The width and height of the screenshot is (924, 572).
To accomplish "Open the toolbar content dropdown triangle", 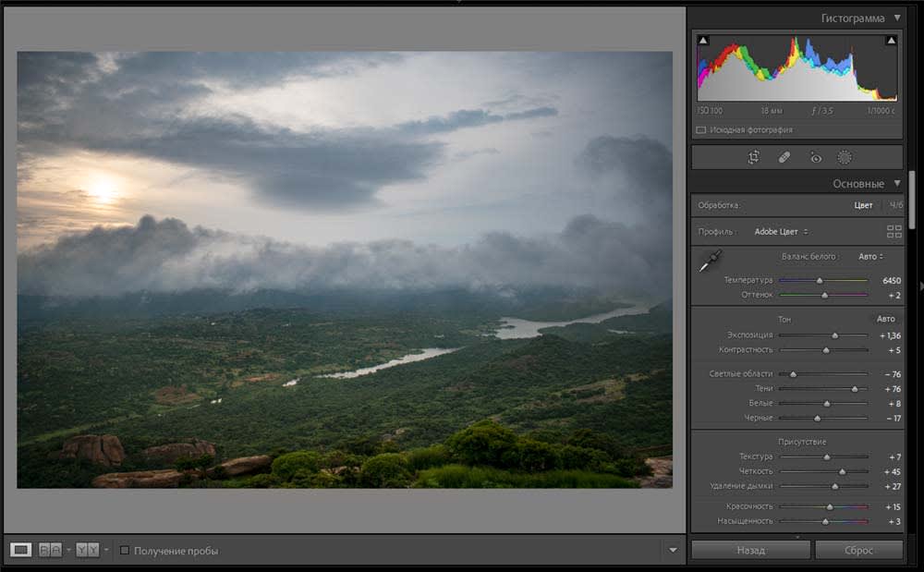I will pos(673,550).
